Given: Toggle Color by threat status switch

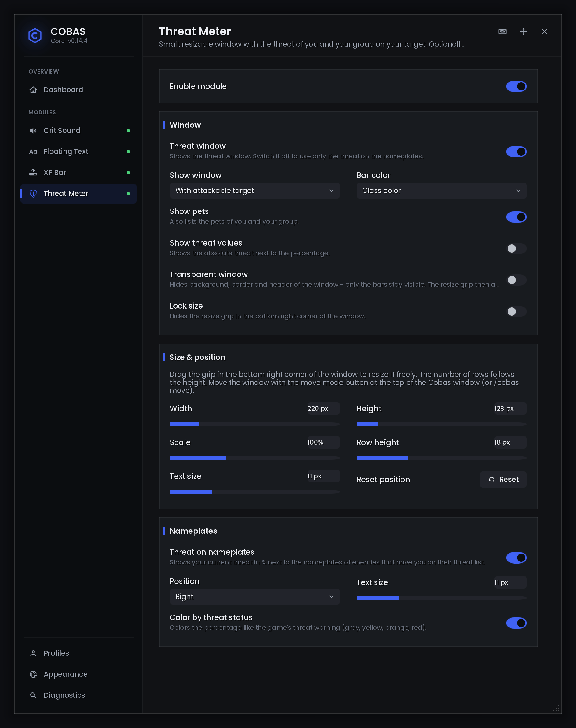Looking at the screenshot, I should click(x=516, y=623).
